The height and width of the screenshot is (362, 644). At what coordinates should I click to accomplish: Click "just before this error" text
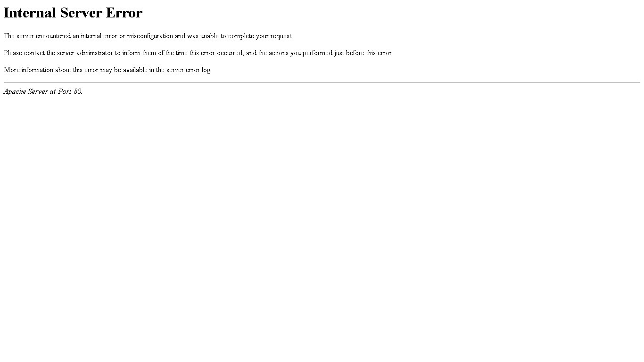[363, 53]
